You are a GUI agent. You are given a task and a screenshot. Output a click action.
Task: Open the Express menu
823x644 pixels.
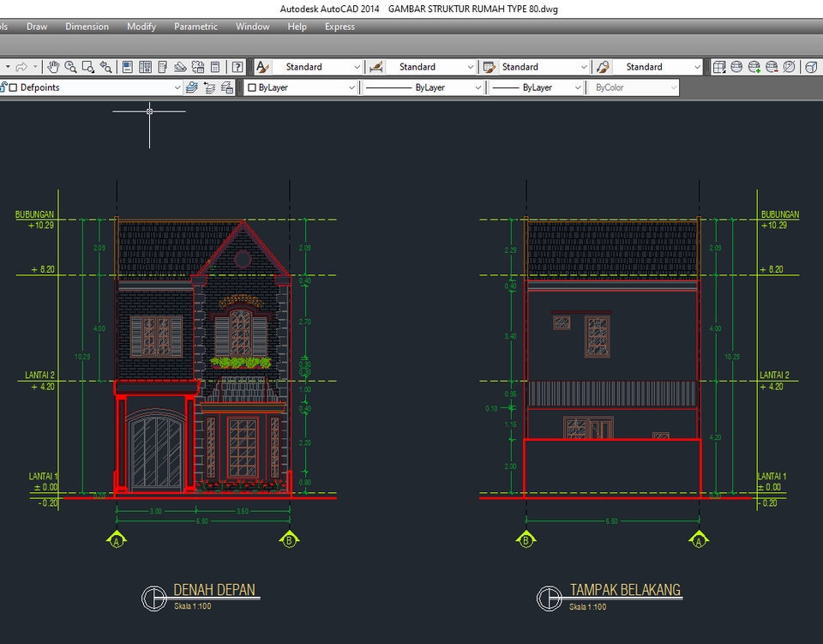pos(339,27)
